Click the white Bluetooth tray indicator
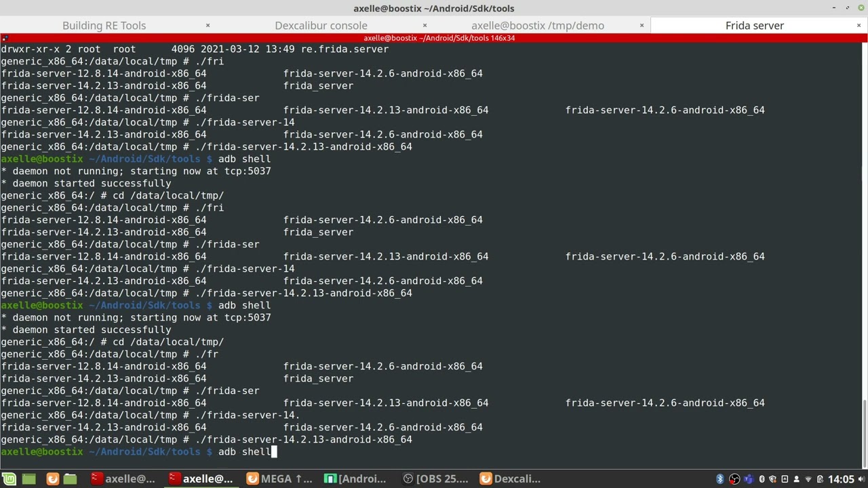868x488 pixels. pos(762,479)
